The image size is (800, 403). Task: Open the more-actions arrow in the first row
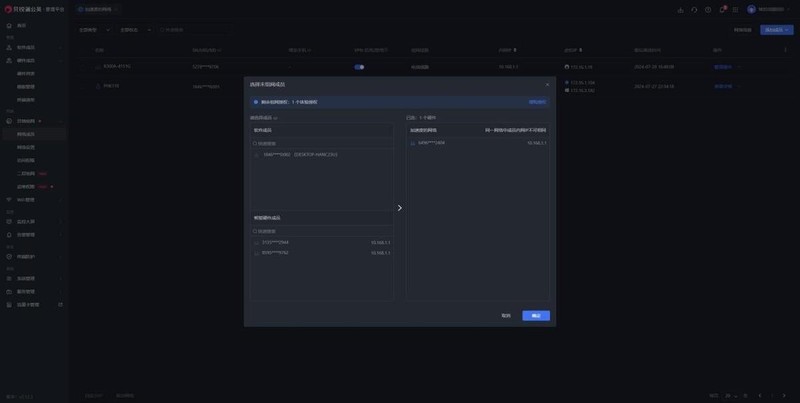tap(738, 67)
